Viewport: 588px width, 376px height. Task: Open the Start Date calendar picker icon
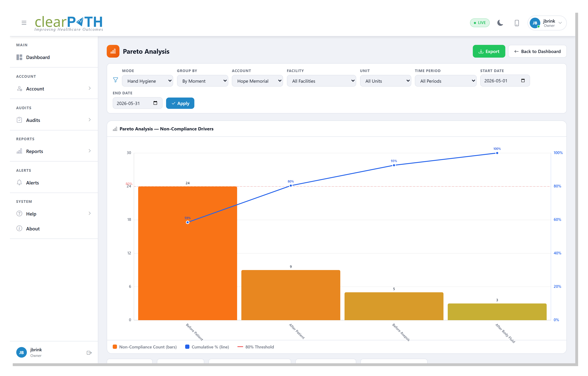(523, 81)
